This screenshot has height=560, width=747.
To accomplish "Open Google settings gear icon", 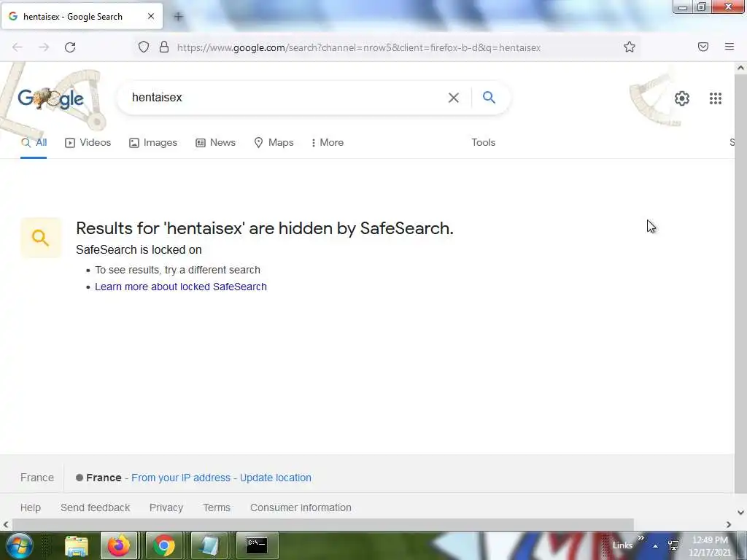I will [x=682, y=98].
